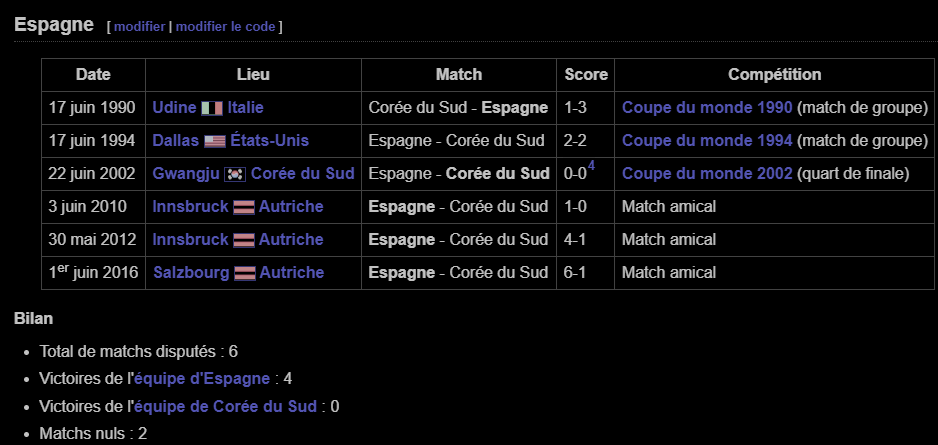Image resolution: width=938 pixels, height=445 pixels.
Task: Click the Salzbourg link
Action: (x=189, y=273)
